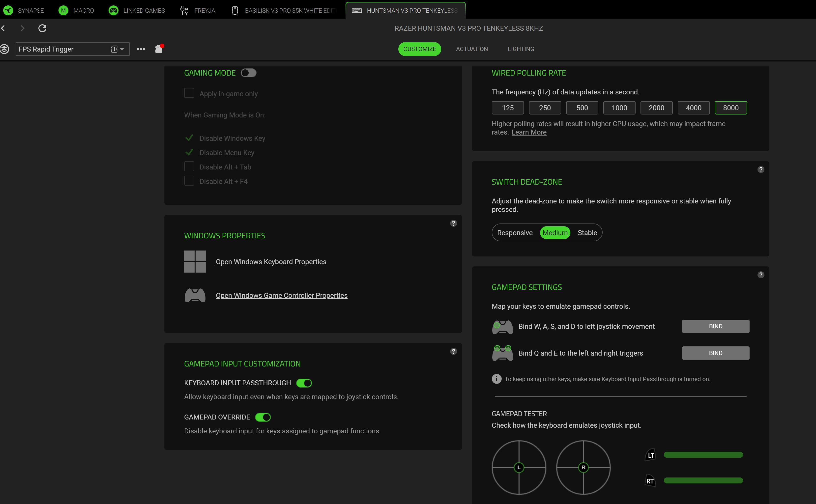Set polling rate to 1000
Image resolution: width=816 pixels, height=504 pixels.
(x=619, y=108)
